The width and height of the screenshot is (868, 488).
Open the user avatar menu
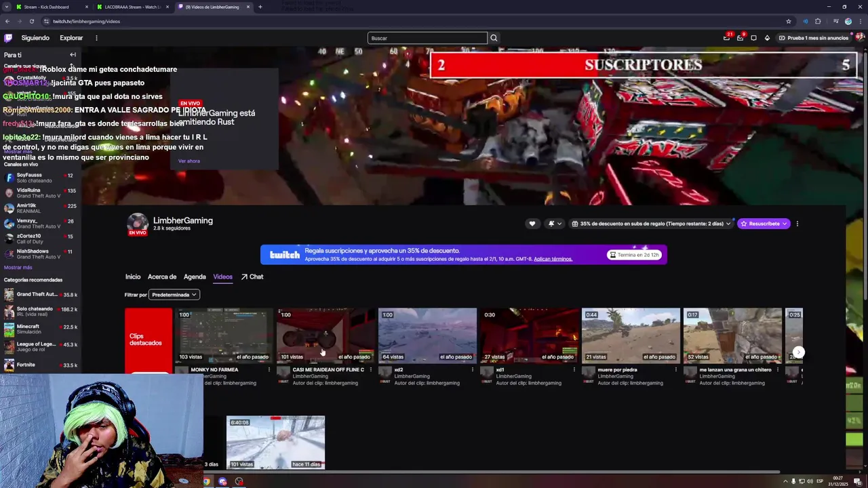coord(860,38)
